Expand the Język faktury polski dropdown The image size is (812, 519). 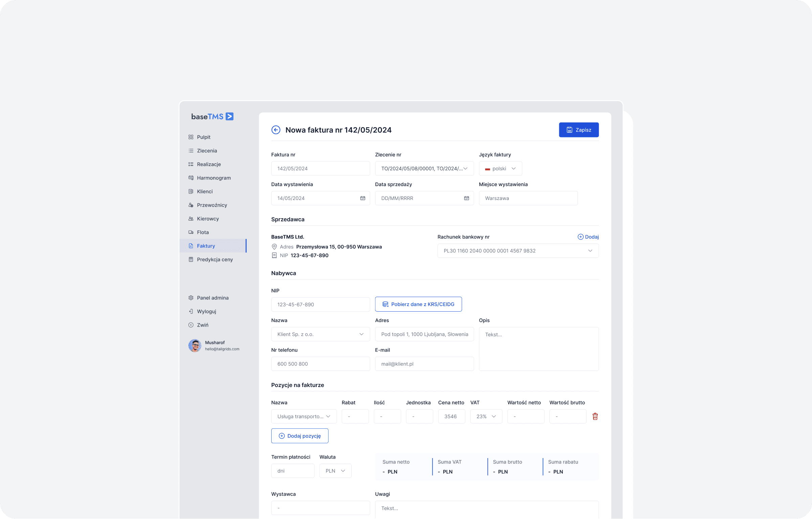click(x=500, y=168)
